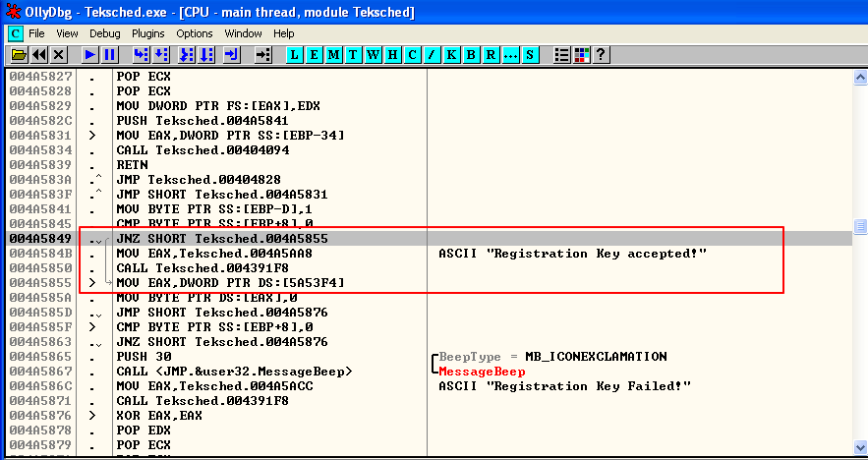Show Windows list with W button
The image size is (868, 460).
[x=374, y=54]
